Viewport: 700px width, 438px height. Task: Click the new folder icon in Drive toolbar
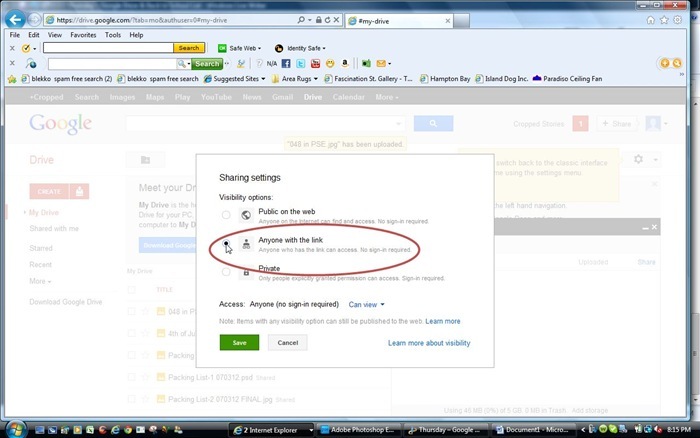[x=146, y=160]
